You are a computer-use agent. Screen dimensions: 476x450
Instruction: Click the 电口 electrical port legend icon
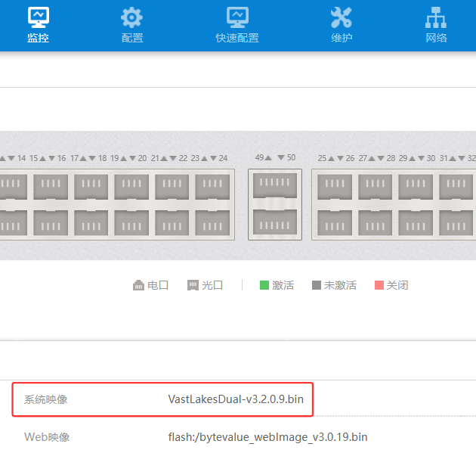coord(138,285)
